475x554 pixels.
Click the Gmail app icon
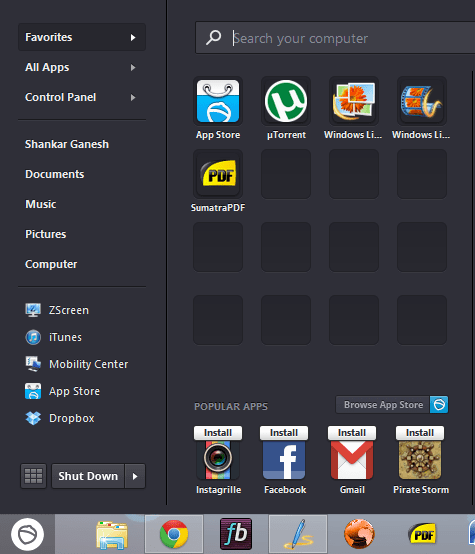[352, 459]
